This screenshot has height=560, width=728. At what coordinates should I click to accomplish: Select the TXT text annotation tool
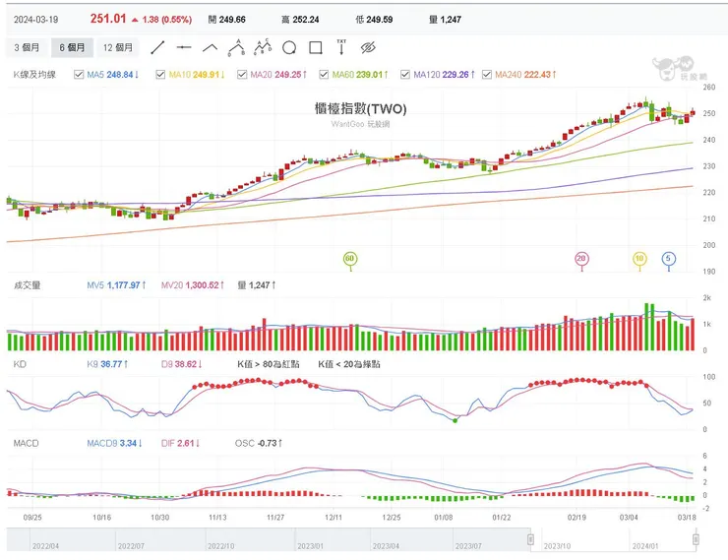(341, 47)
